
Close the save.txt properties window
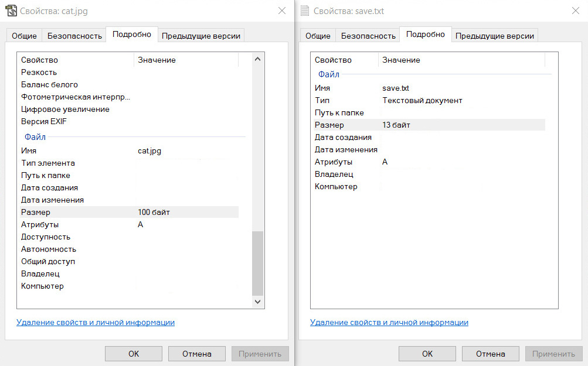point(576,11)
